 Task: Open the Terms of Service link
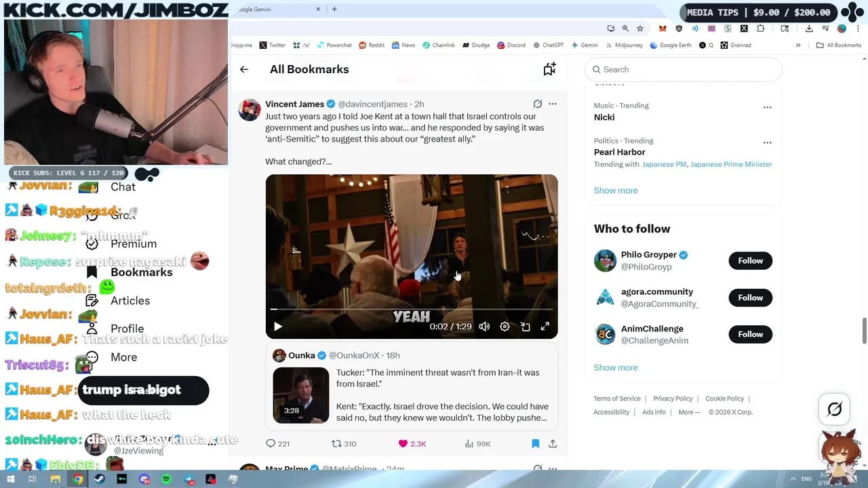617,399
